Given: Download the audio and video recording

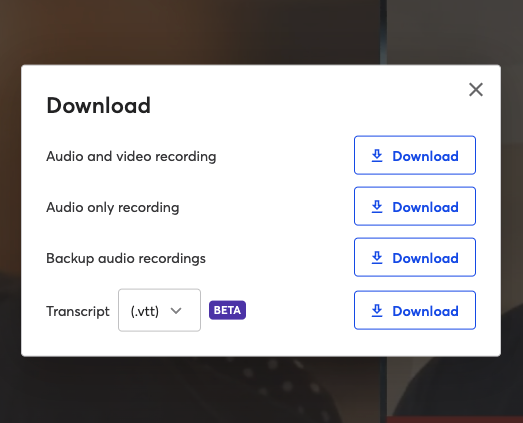Looking at the screenshot, I should (x=415, y=155).
